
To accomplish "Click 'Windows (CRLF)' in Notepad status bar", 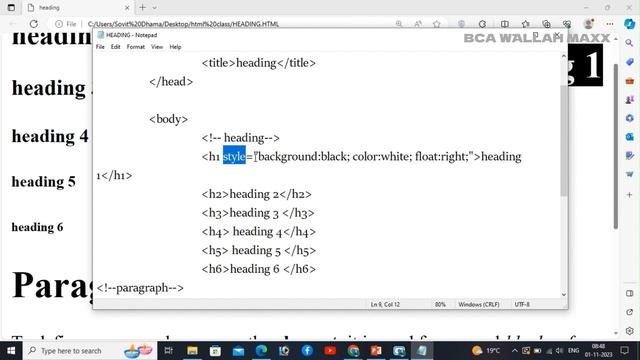I will (x=479, y=304).
